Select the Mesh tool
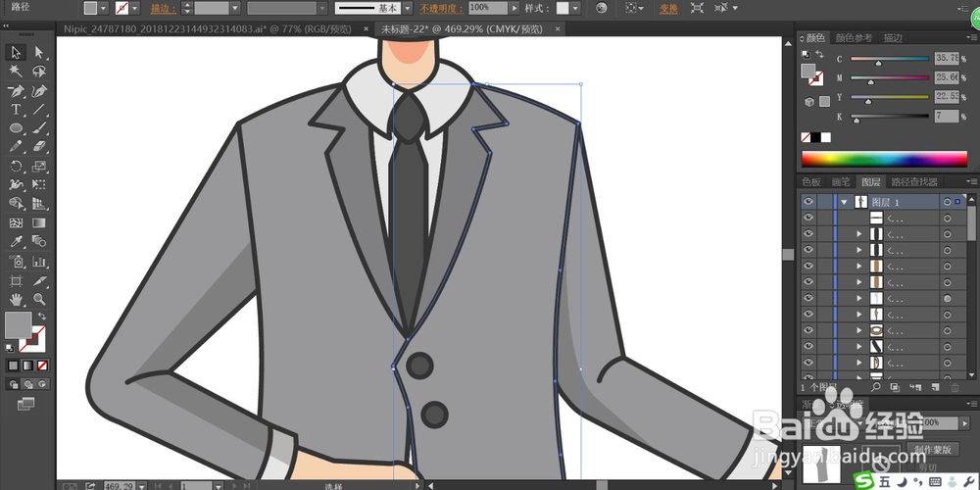980x490 pixels. coord(16,223)
